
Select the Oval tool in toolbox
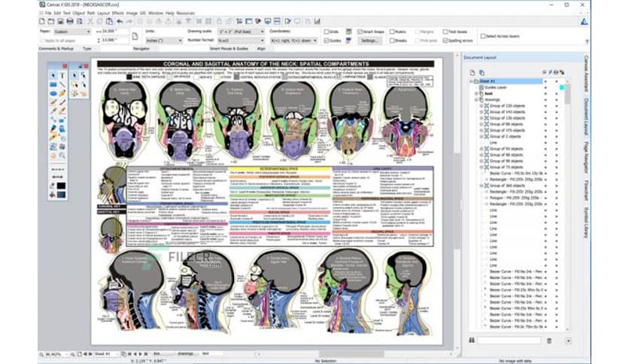53,93
